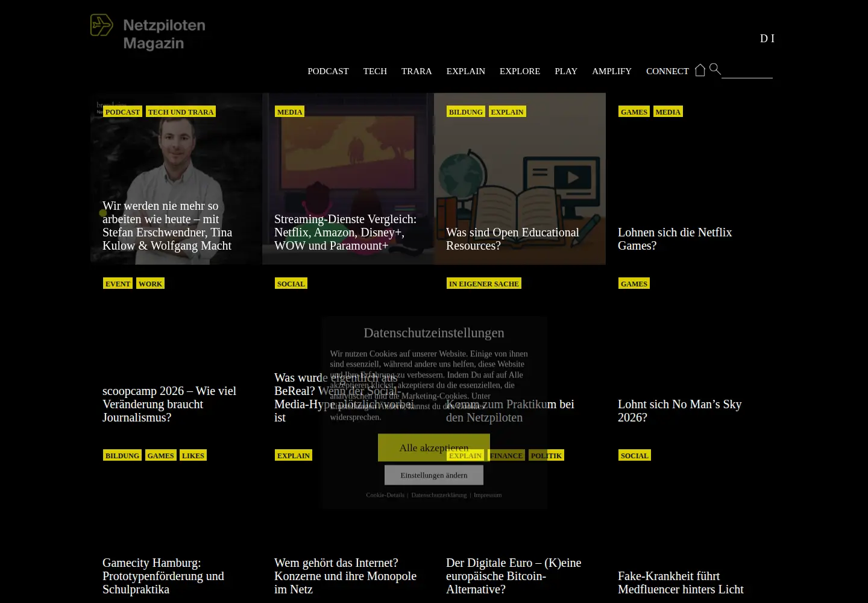Open the EXPLAIN navigation item
The height and width of the screenshot is (603, 868).
pyautogui.click(x=465, y=71)
